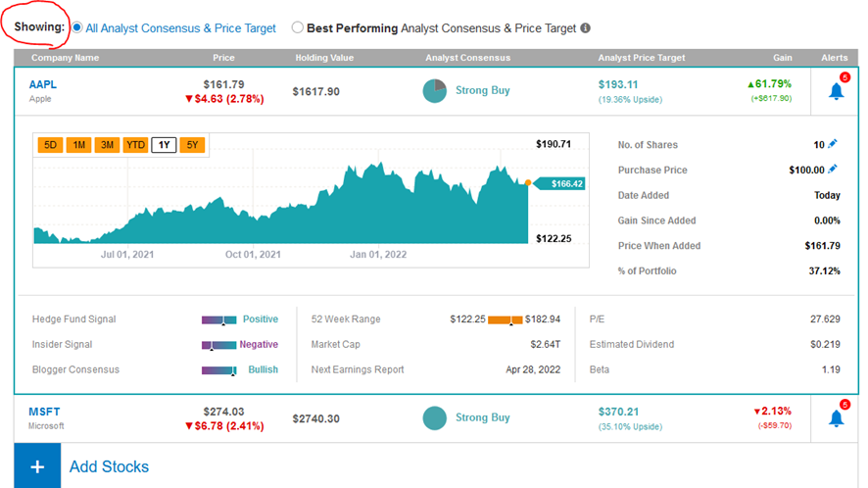Click the Next Earnings Report date Apr 28, 2022
This screenshot has width=868, height=488.
coord(533,369)
